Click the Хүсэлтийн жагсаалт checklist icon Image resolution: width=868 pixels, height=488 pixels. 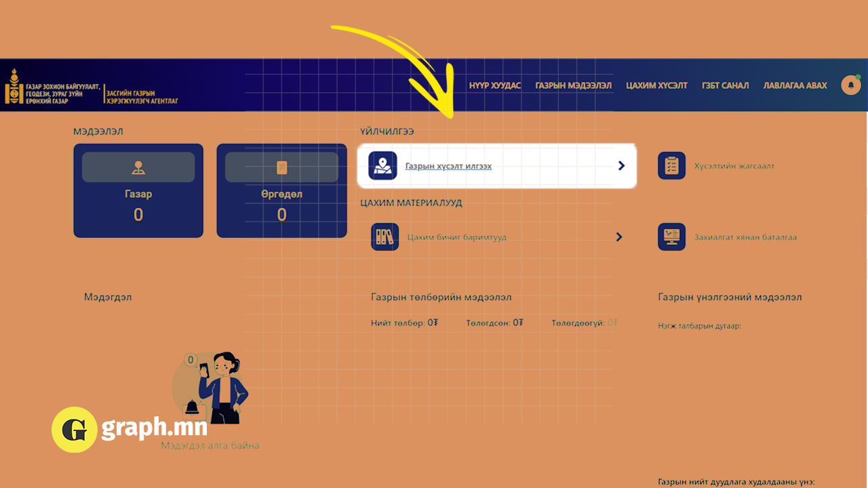[671, 165]
